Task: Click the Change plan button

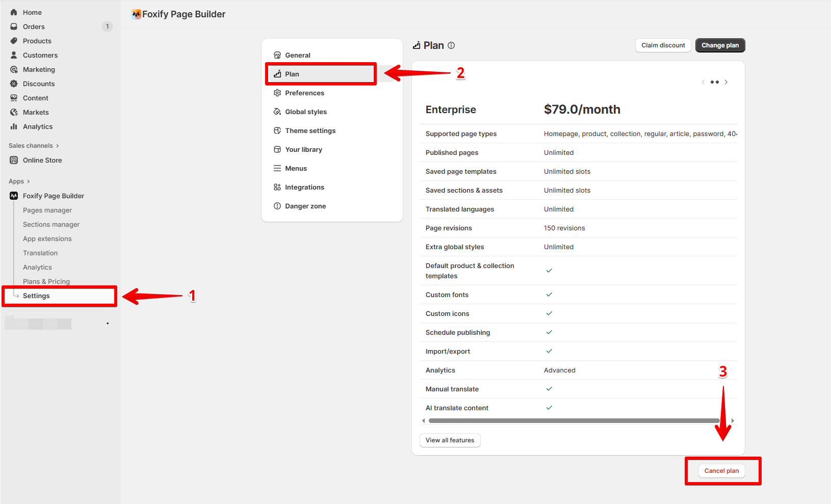Action: (720, 45)
